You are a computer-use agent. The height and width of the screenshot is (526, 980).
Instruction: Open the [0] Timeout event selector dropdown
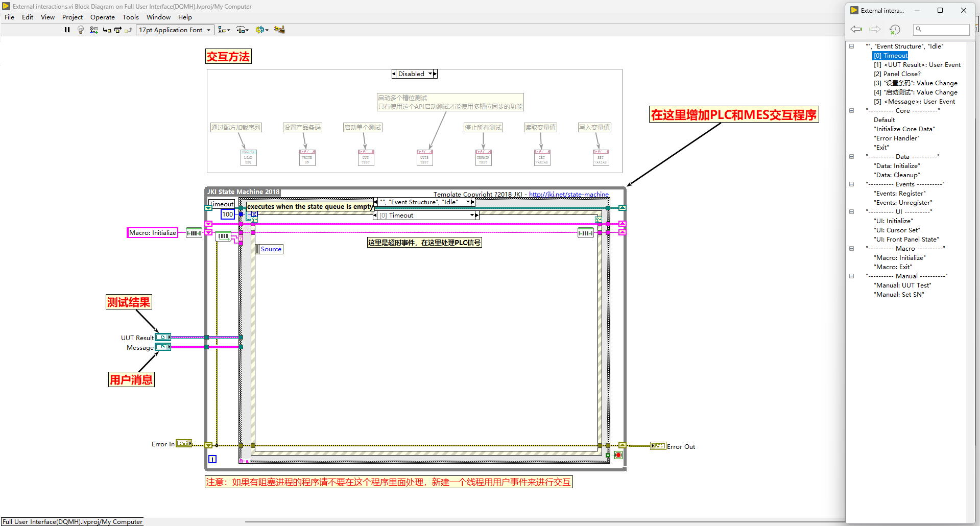[472, 216]
